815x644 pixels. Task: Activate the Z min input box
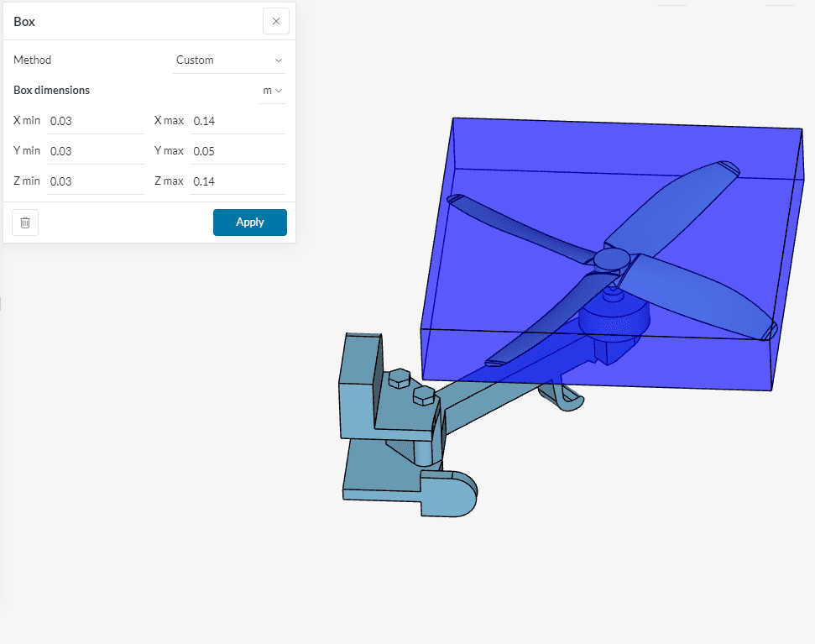(95, 181)
